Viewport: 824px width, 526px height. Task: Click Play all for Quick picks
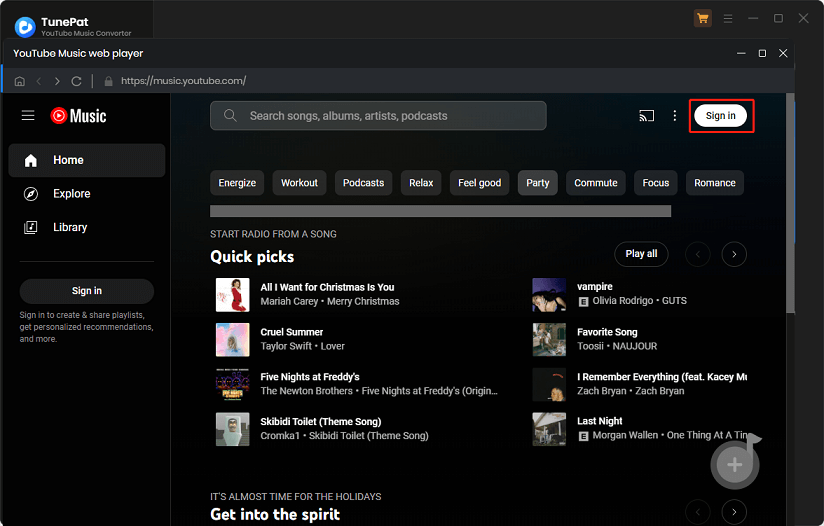[641, 254]
